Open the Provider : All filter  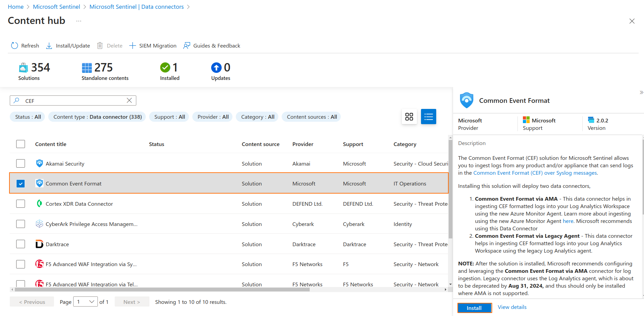point(213,117)
